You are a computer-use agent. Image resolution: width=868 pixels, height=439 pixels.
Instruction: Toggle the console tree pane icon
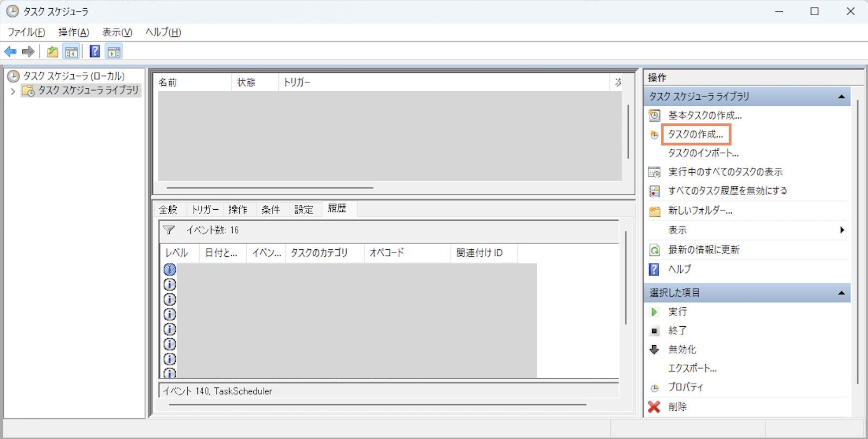pyautogui.click(x=71, y=51)
